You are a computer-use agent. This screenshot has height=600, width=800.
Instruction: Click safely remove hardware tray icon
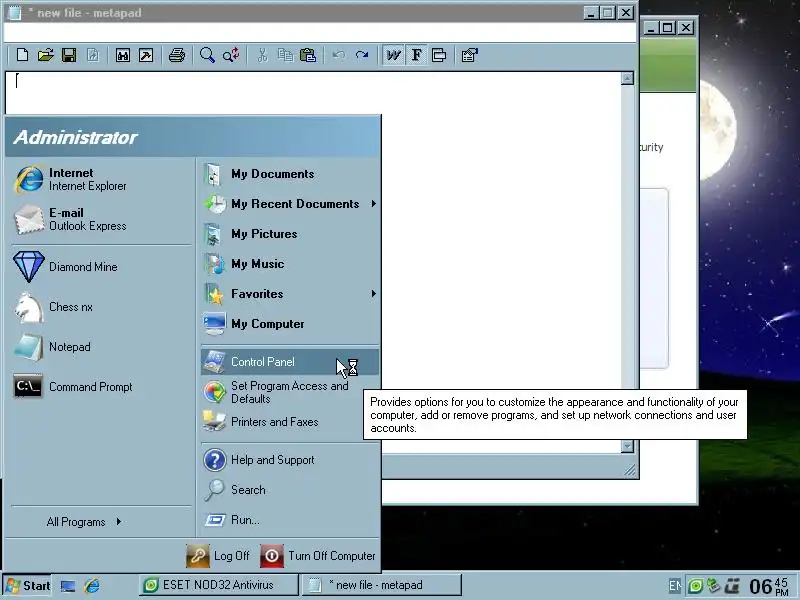tap(713, 586)
